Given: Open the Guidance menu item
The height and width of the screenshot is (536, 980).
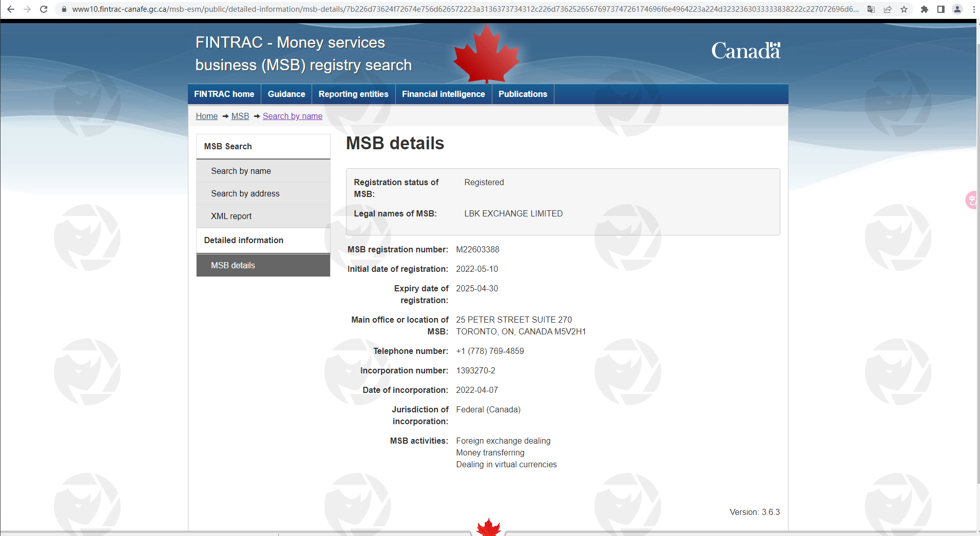Looking at the screenshot, I should coord(286,94).
